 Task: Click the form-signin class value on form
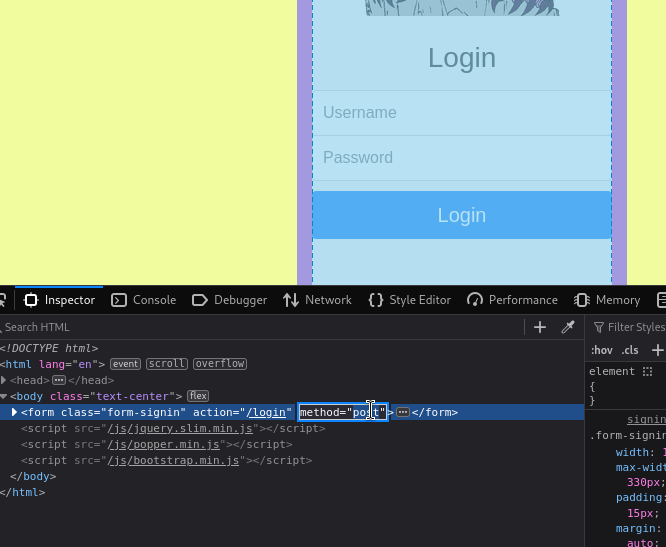(x=144, y=412)
